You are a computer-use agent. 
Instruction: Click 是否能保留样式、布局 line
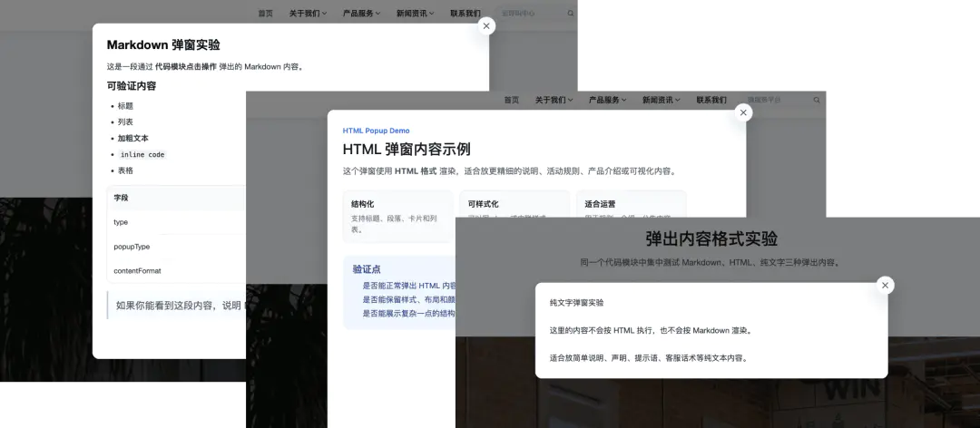pos(409,299)
